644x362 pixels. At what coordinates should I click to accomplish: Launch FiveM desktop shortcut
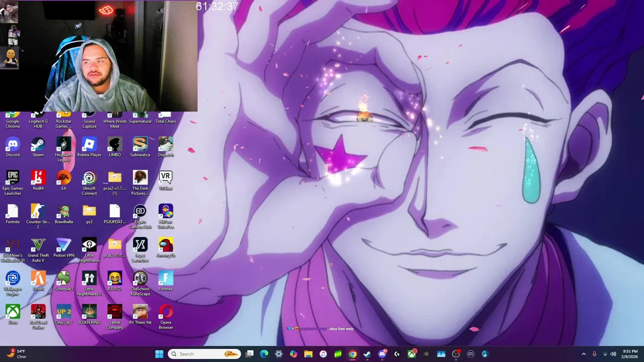pos(38,282)
